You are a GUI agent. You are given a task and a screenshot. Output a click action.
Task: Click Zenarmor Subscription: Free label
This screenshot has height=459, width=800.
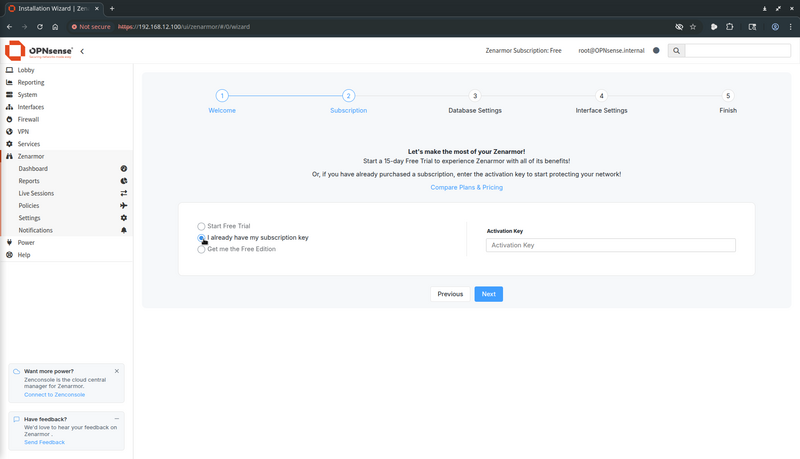tap(523, 50)
